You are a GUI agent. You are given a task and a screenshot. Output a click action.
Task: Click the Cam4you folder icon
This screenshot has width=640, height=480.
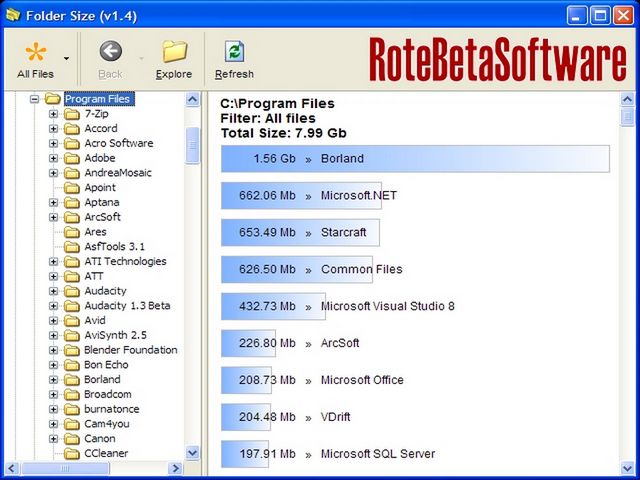(x=72, y=424)
